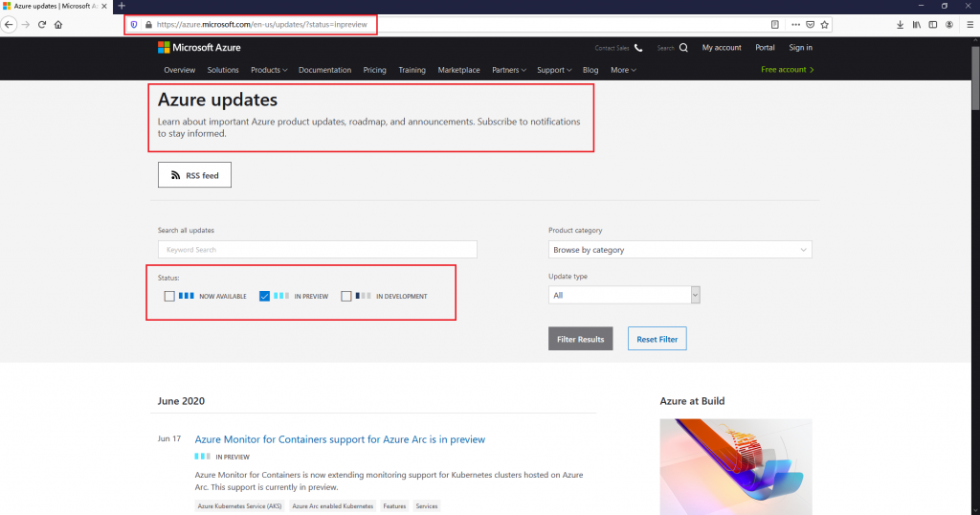Viewport: 980px width, 515px height.
Task: Click in the Keyword Search input field
Action: tap(318, 250)
